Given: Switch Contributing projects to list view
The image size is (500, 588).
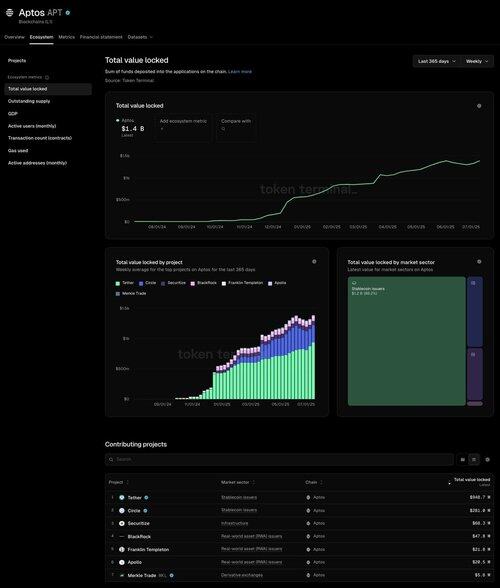Looking at the screenshot, I should coord(474,459).
